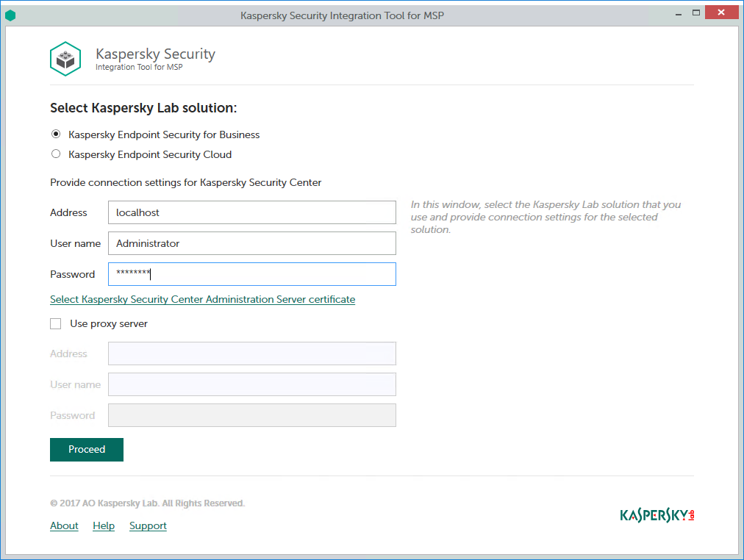Click the green app icon in title bar

[x=10, y=15]
